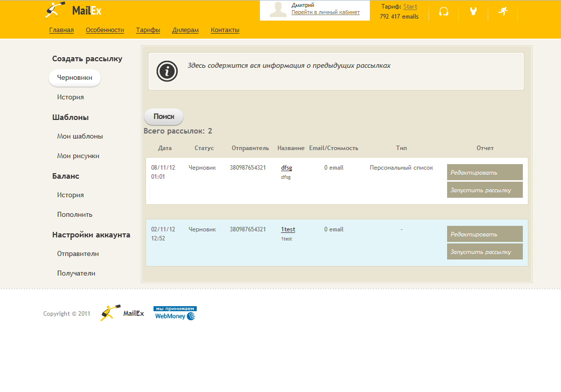Click the user avatar picture

(x=278, y=10)
